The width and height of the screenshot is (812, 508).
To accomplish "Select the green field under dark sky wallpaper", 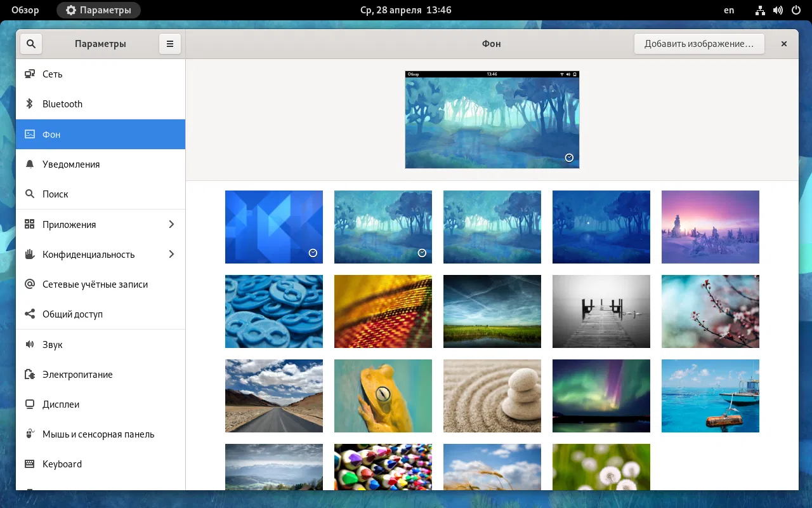I will coord(492,311).
